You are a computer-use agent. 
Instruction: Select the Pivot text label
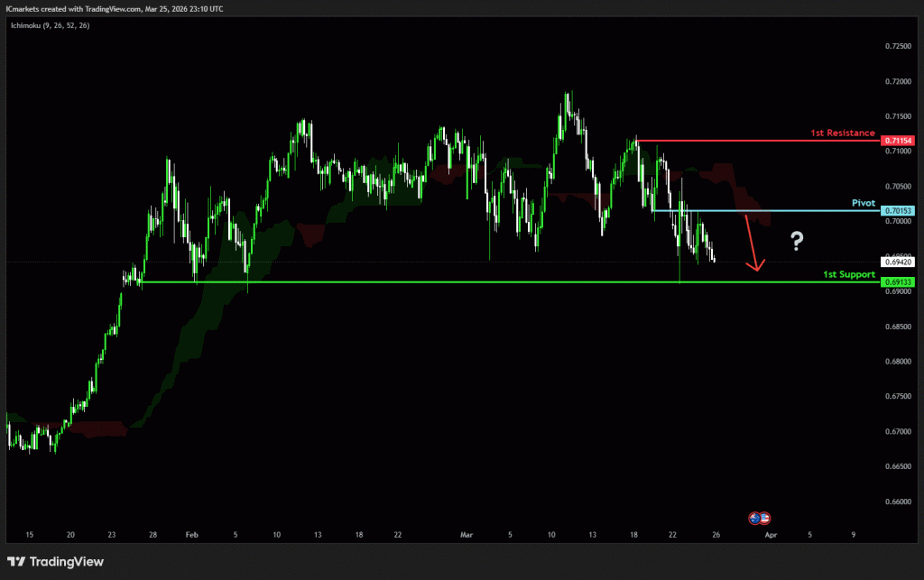point(864,203)
